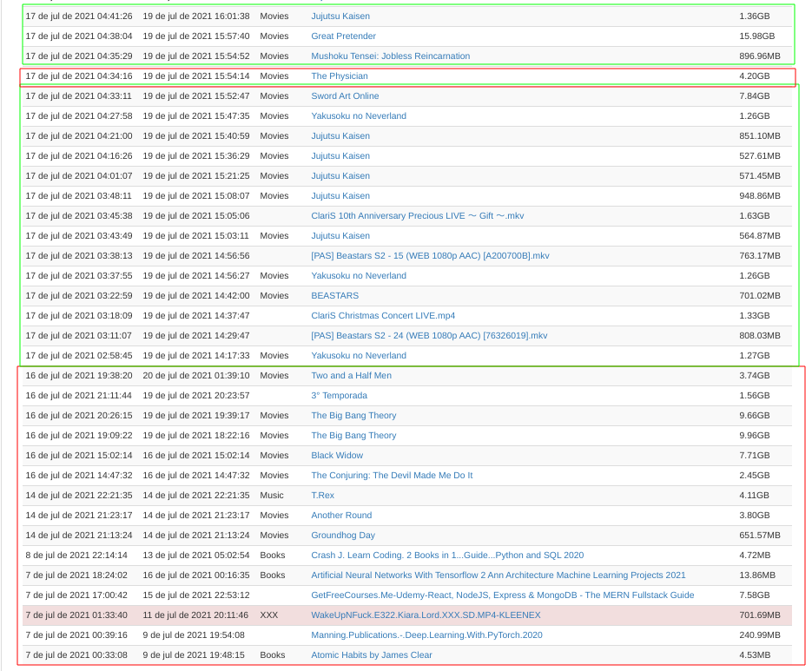The image size is (812, 671).
Task: Open The Conjuring: The Devil Made Me Do It
Action: 392,476
